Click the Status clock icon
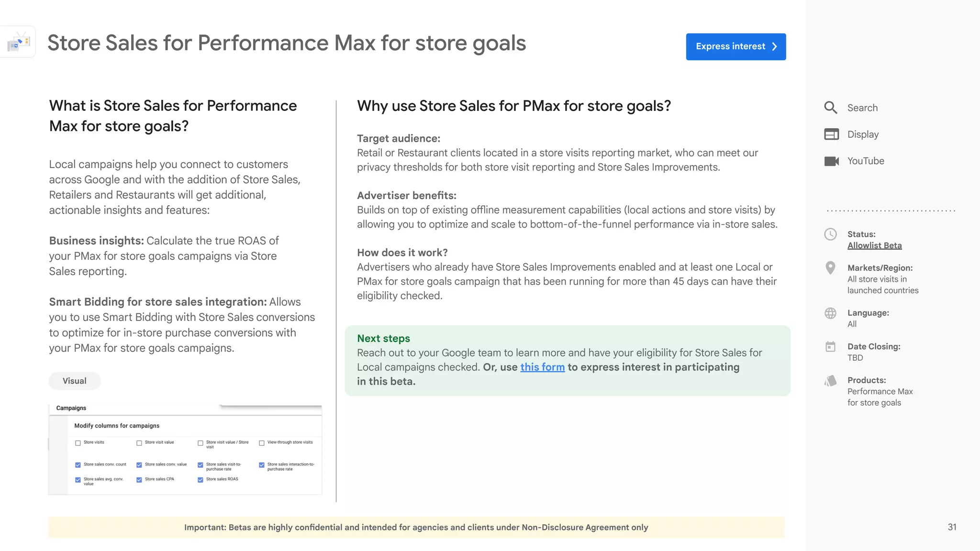This screenshot has width=980, height=551. [x=830, y=234]
